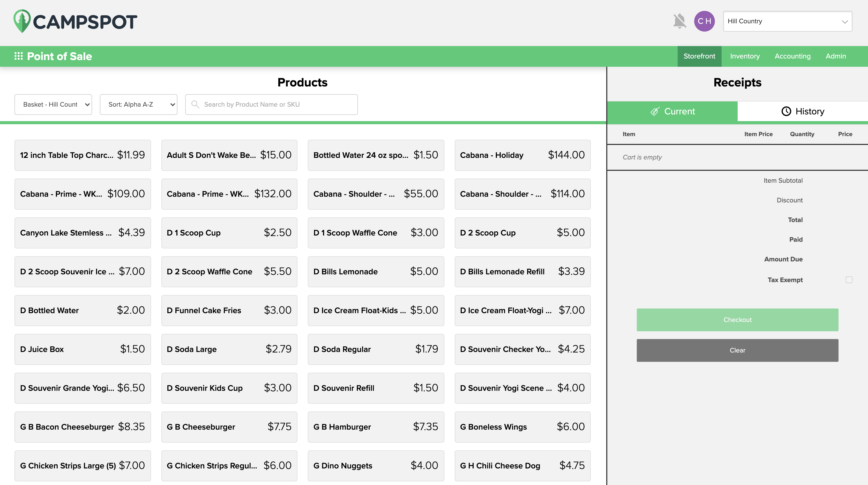Open the CH user avatar menu

click(x=704, y=21)
